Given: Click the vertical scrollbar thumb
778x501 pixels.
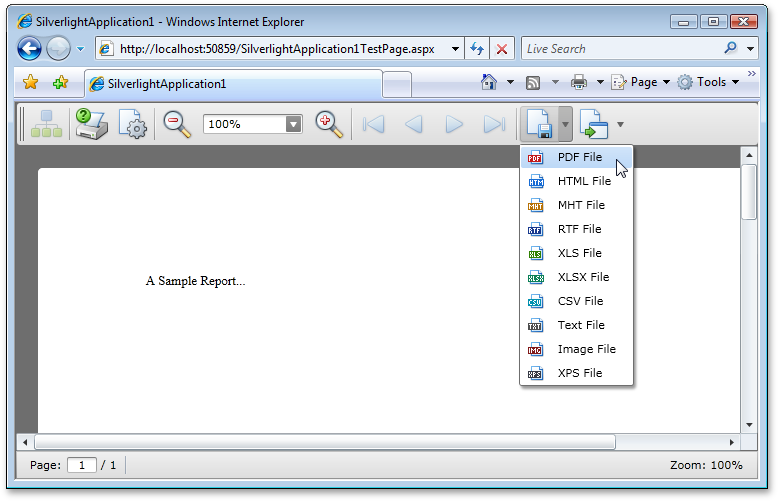Looking at the screenshot, I should [x=749, y=192].
